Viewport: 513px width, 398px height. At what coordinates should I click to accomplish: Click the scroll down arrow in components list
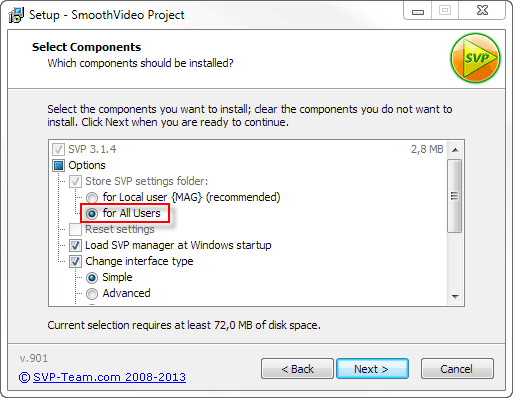(x=455, y=296)
